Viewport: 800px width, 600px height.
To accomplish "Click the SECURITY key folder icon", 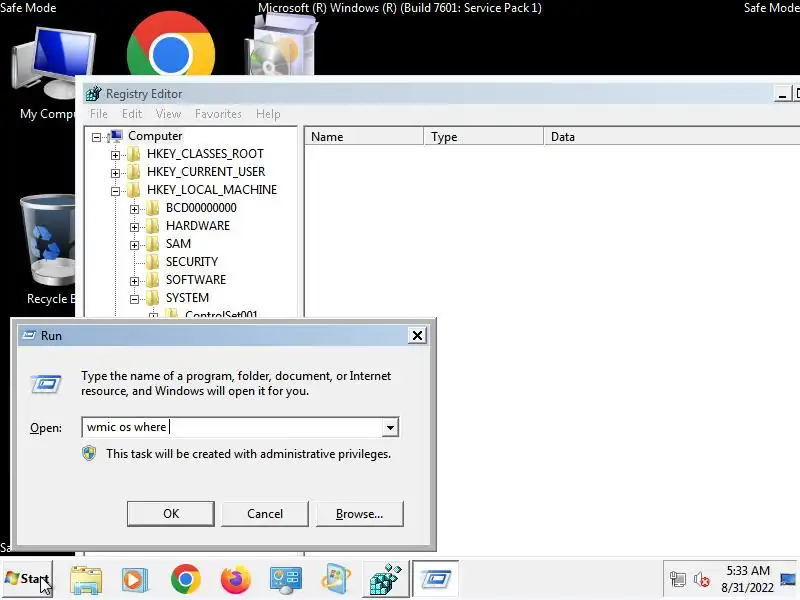I will tap(153, 262).
